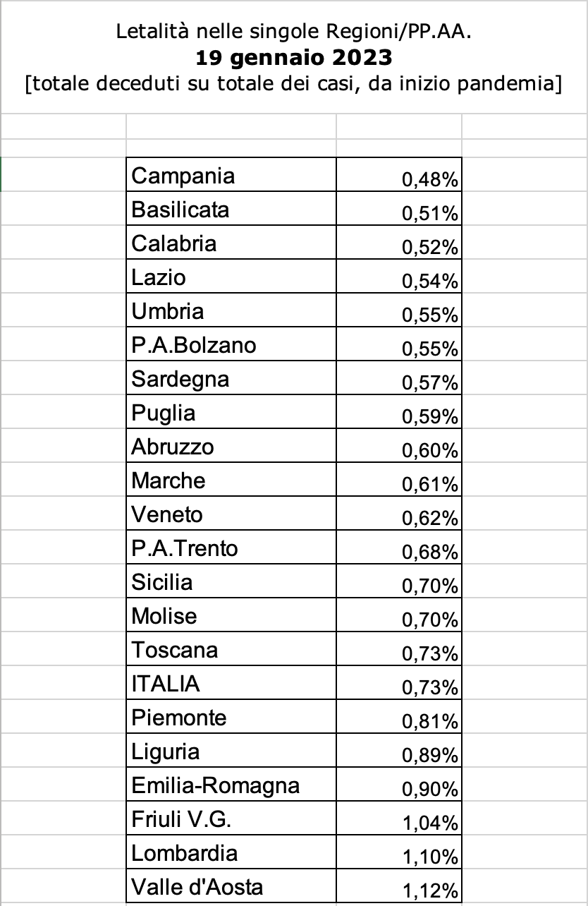Select Campania's 0,48% value cell

pos(399,174)
